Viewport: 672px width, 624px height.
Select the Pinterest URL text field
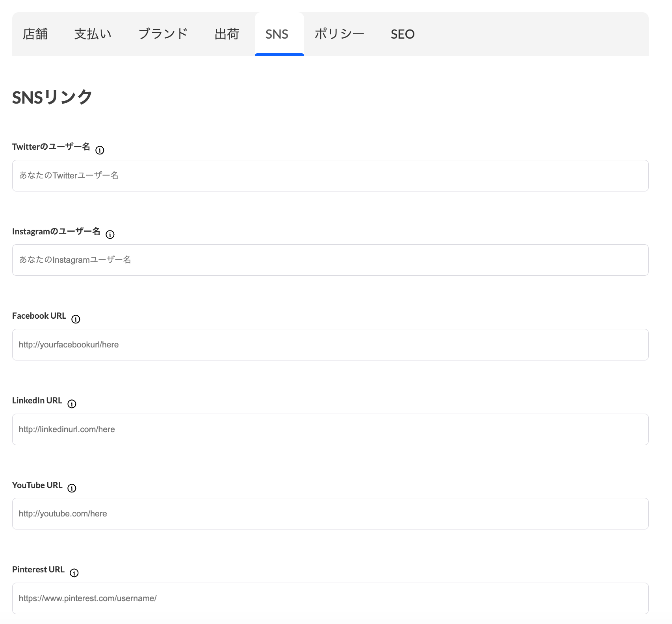(330, 598)
